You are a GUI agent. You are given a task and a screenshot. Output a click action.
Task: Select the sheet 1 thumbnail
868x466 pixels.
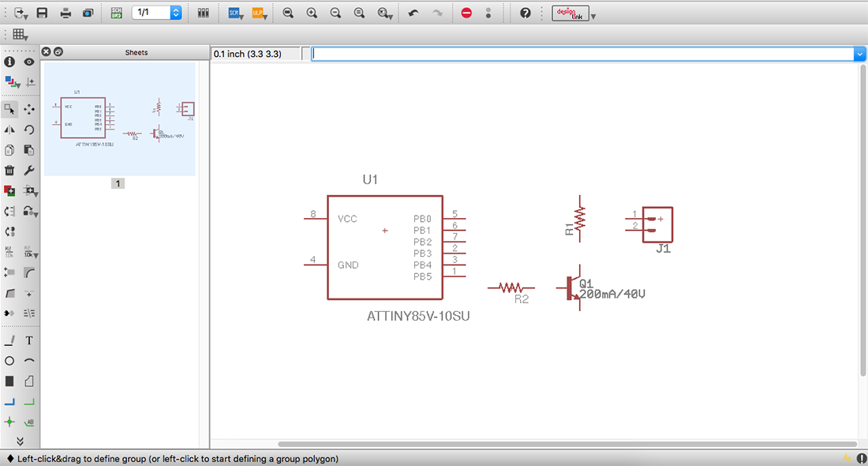tap(120, 118)
